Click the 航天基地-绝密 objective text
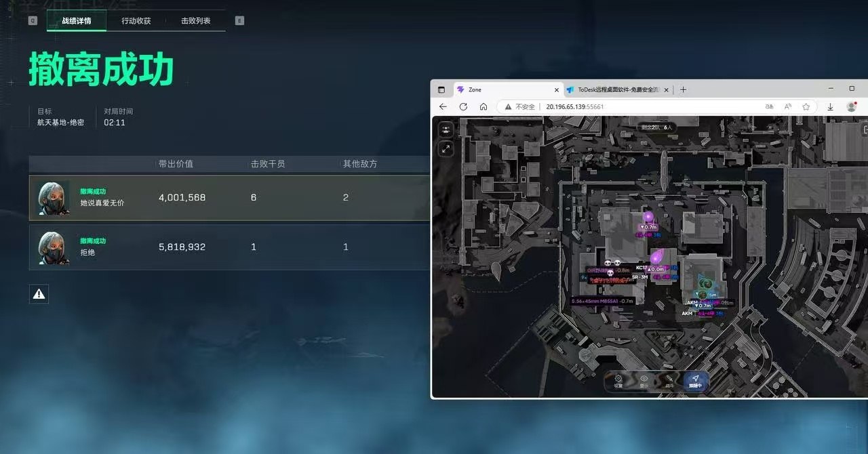The image size is (868, 454). (61, 123)
